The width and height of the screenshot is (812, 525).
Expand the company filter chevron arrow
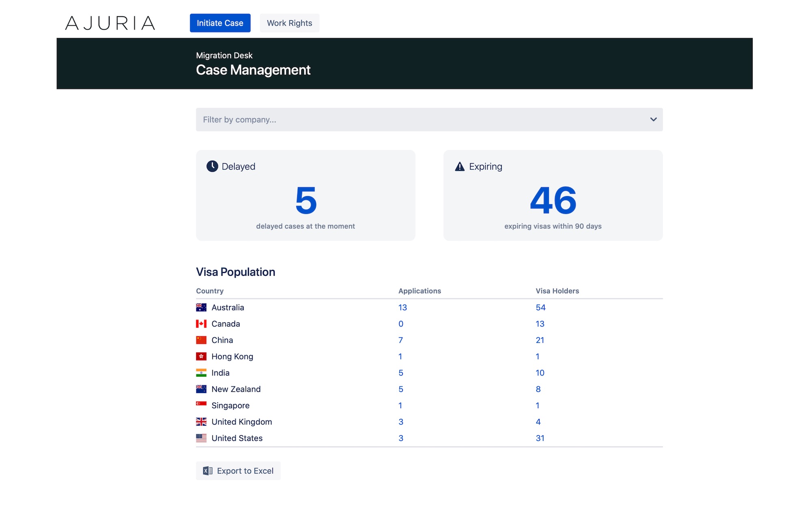[653, 119]
